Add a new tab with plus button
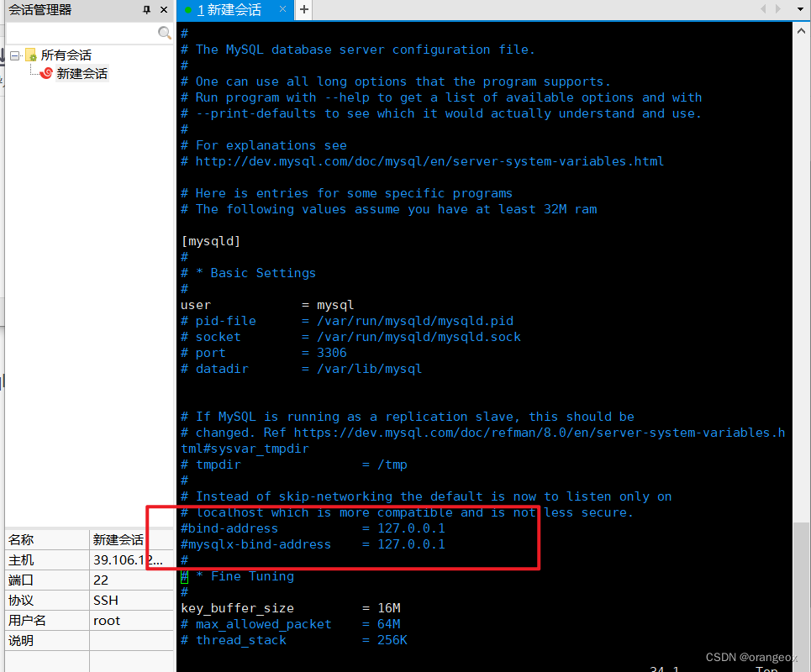The image size is (811, 672). (303, 10)
